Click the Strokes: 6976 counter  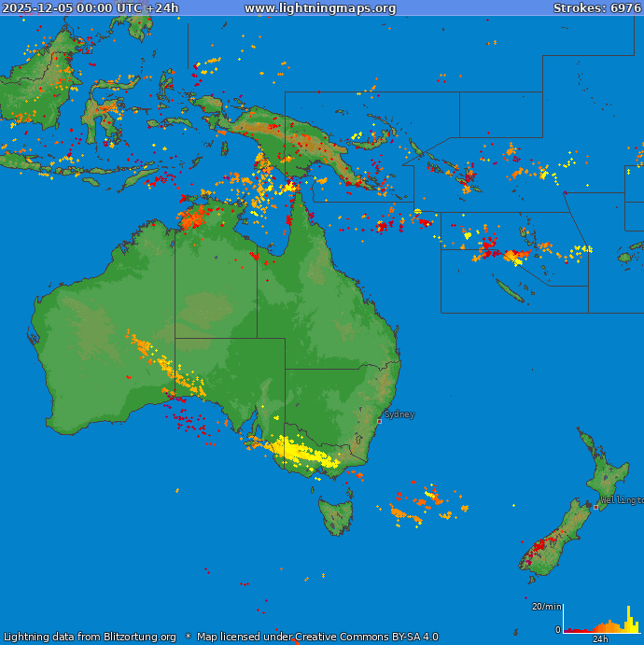coord(597,8)
